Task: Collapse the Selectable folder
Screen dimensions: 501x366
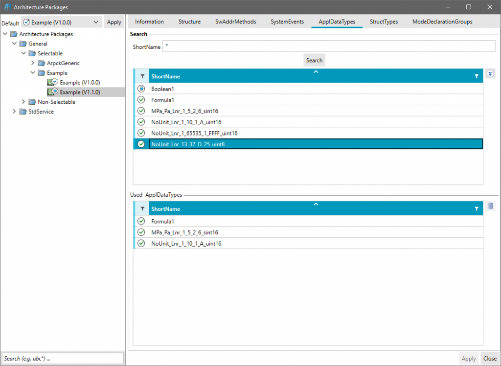Action: [x=23, y=53]
